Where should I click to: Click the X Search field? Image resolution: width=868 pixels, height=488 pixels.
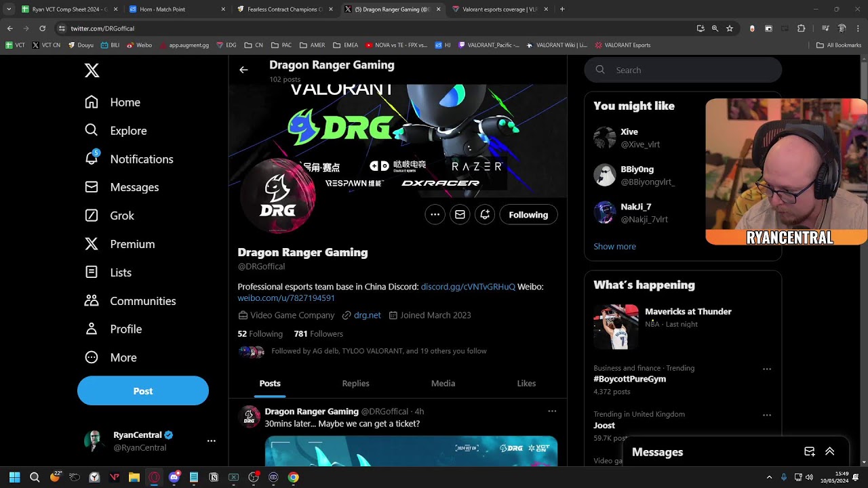[x=683, y=70]
